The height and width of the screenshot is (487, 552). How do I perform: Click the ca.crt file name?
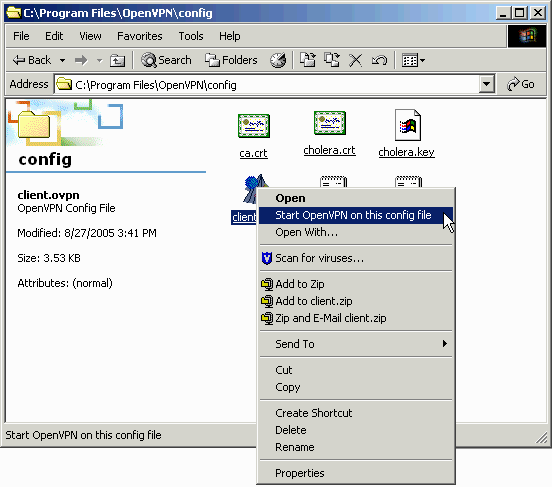(x=253, y=153)
